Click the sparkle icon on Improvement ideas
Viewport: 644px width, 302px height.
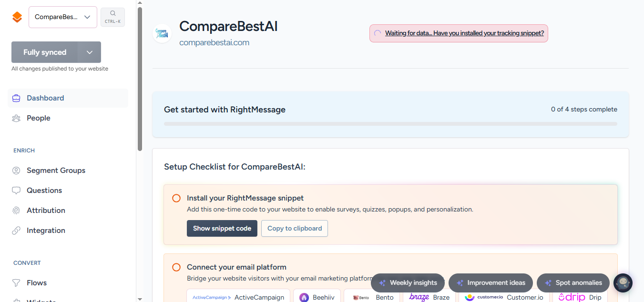tap(460, 283)
